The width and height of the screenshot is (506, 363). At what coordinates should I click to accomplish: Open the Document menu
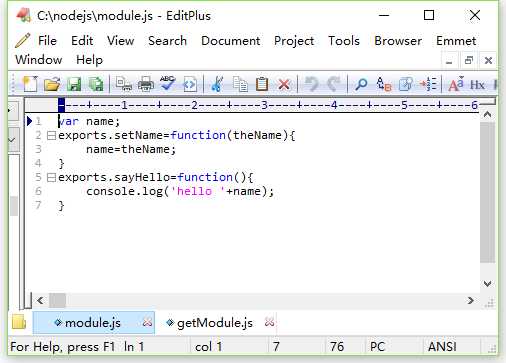pos(231,41)
